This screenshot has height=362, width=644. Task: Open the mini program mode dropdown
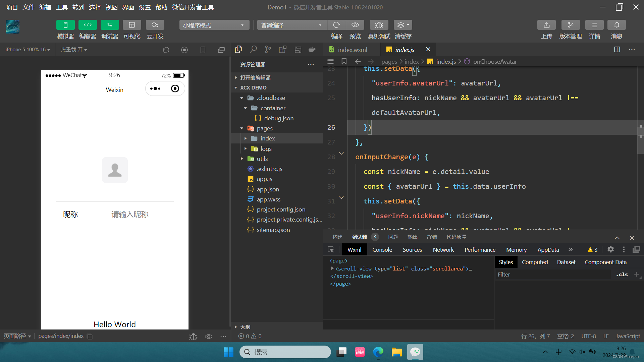point(214,25)
